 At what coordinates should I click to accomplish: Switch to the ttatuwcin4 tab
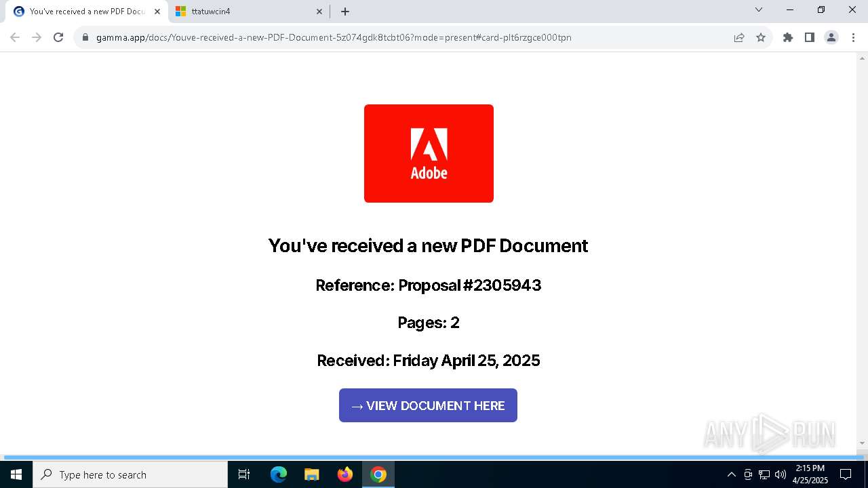[x=248, y=12]
